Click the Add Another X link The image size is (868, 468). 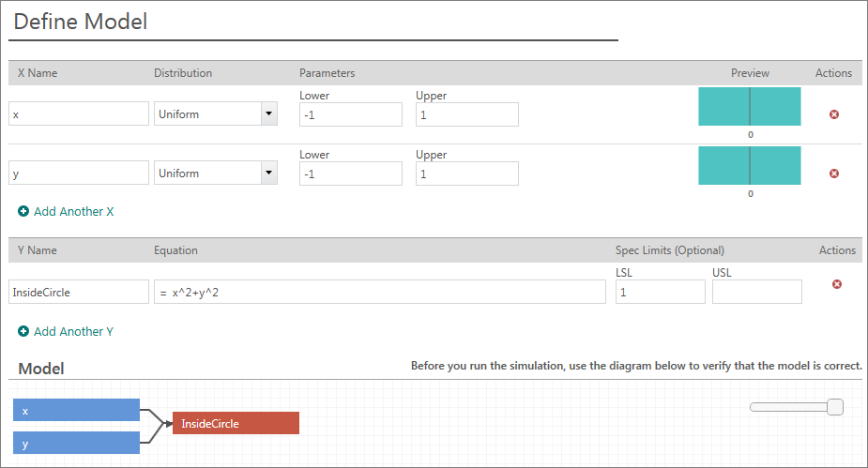click(73, 212)
